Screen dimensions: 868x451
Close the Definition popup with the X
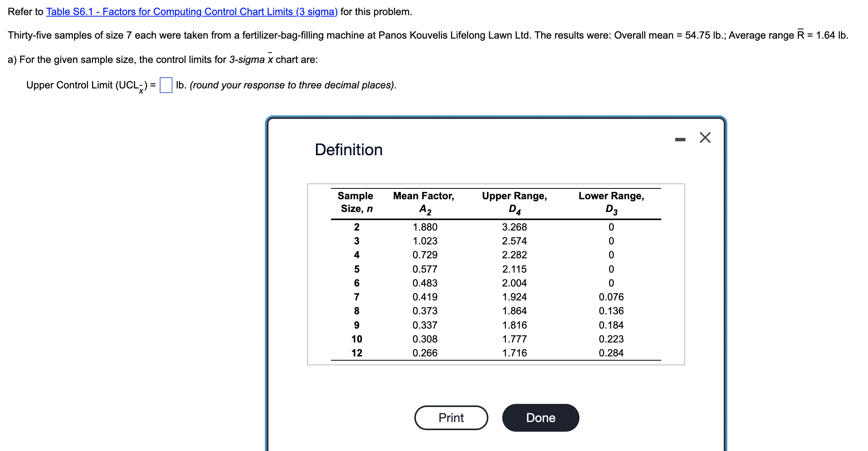point(706,137)
